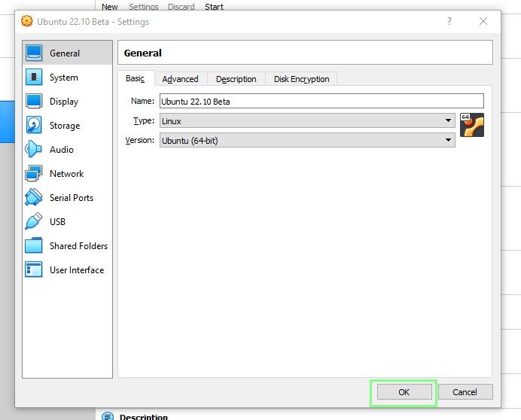Select the Storage label in the category list
The width and height of the screenshot is (521, 420).
pyautogui.click(x=65, y=126)
